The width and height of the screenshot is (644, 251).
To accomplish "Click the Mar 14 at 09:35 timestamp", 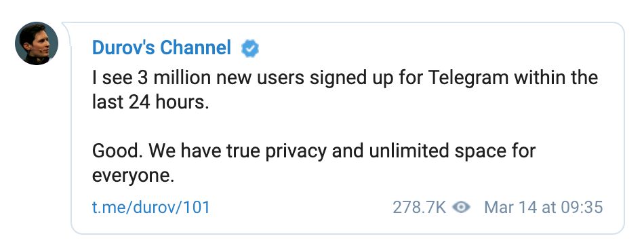I will click(544, 207).
